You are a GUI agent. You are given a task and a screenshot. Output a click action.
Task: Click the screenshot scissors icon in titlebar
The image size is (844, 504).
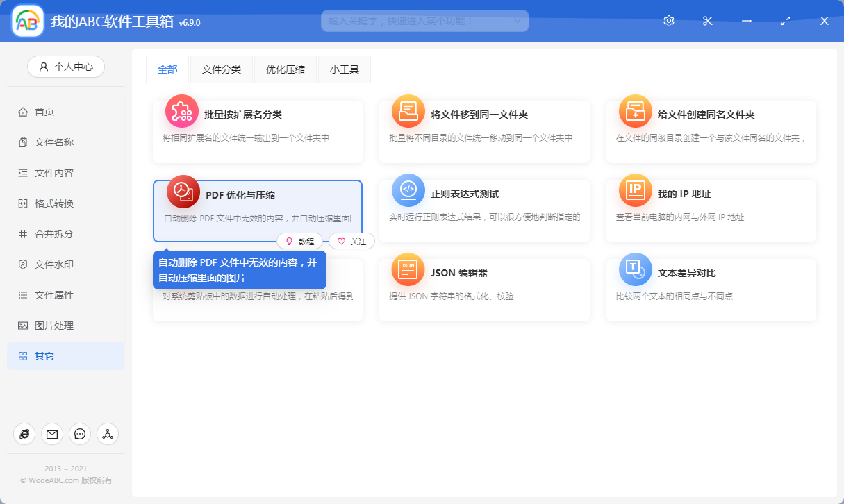coord(707,21)
